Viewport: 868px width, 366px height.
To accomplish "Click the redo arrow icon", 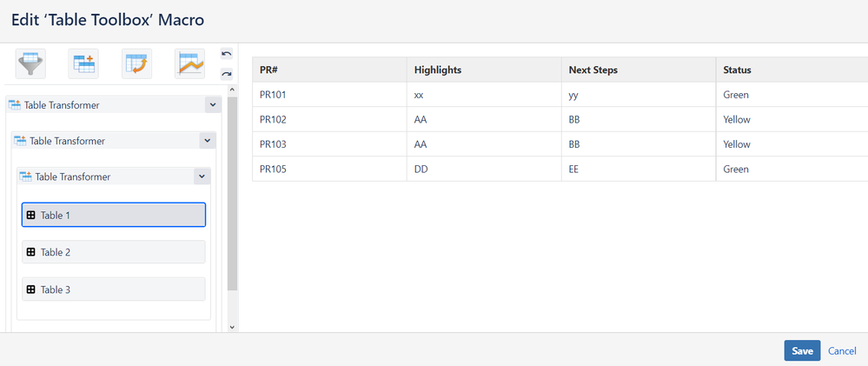I will coord(227,74).
